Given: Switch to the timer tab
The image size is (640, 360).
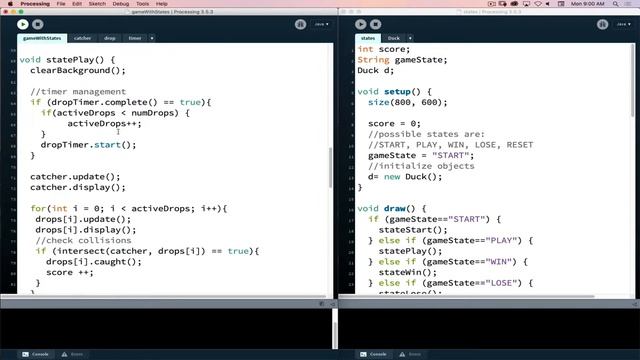Looking at the screenshot, I should tap(135, 38).
